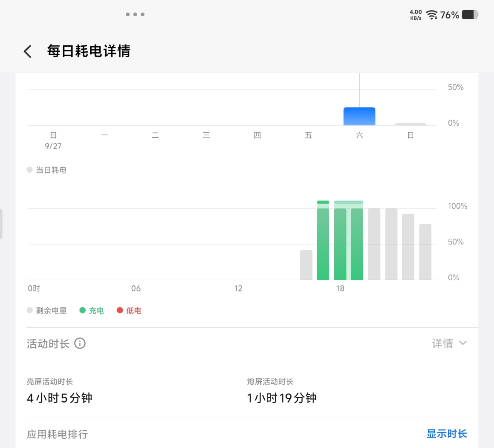The width and height of the screenshot is (494, 448).
Task: Open the activity duration info icon
Action: point(80,343)
